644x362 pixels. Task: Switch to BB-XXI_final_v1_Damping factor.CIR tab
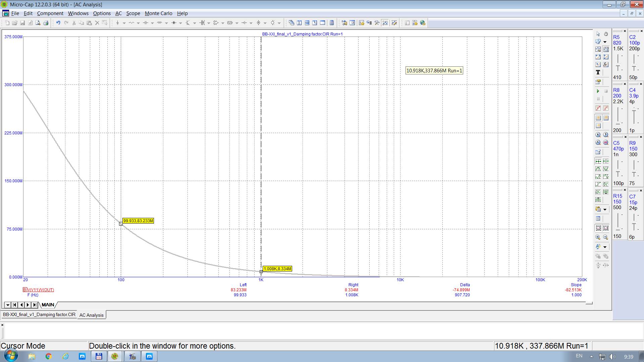pyautogui.click(x=39, y=315)
